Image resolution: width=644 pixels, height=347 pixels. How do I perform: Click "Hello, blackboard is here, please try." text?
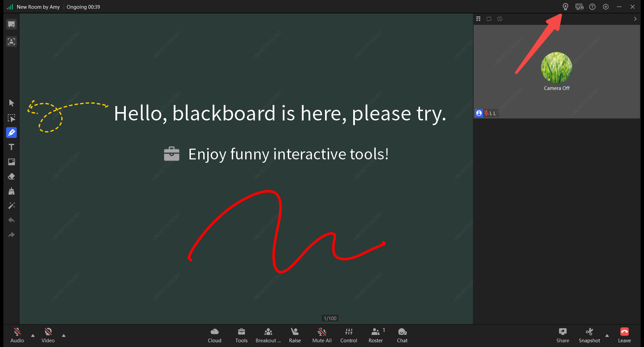[x=280, y=113]
